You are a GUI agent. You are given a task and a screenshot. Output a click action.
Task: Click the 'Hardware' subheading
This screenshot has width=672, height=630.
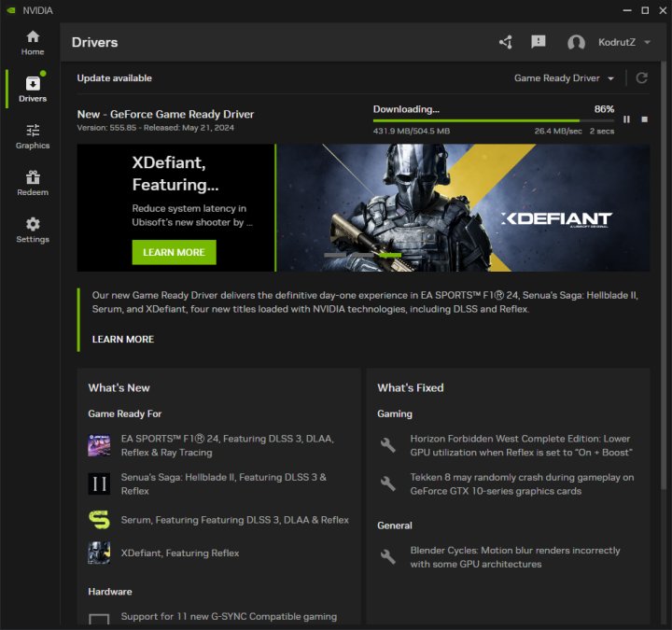pos(110,592)
